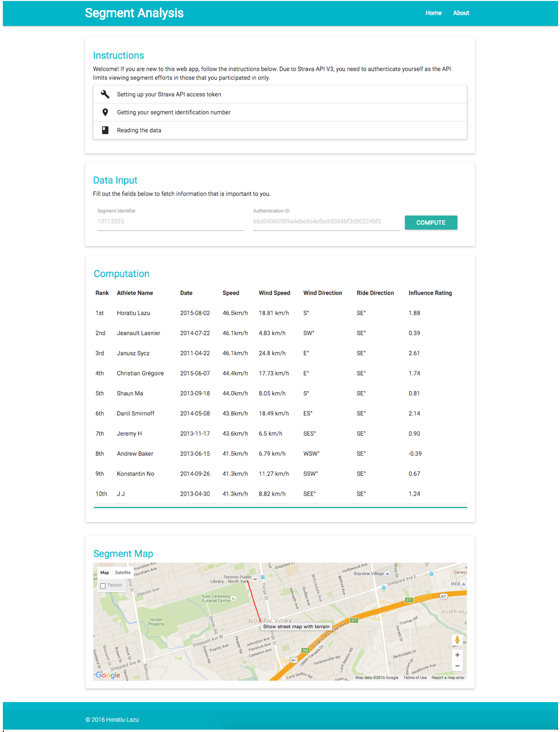
Task: Click the speed value 44.4km/h
Action: point(235,374)
